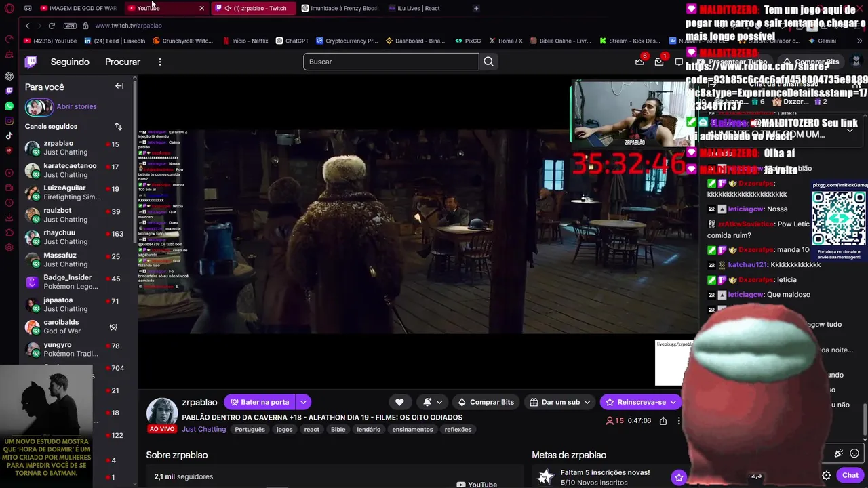Open Opera sidebar history clock icon

pos(9,203)
